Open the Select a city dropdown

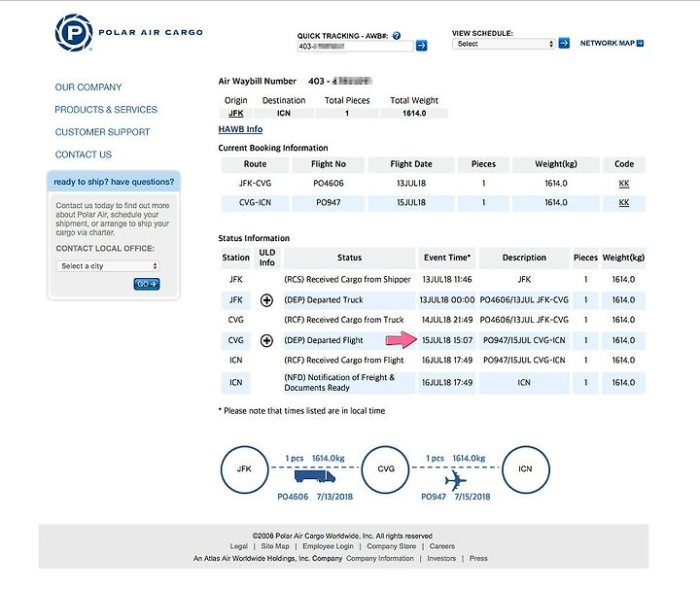(108, 266)
